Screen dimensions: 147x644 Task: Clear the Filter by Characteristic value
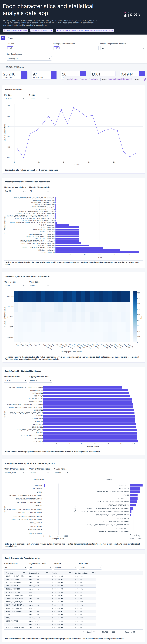coord(48,191)
